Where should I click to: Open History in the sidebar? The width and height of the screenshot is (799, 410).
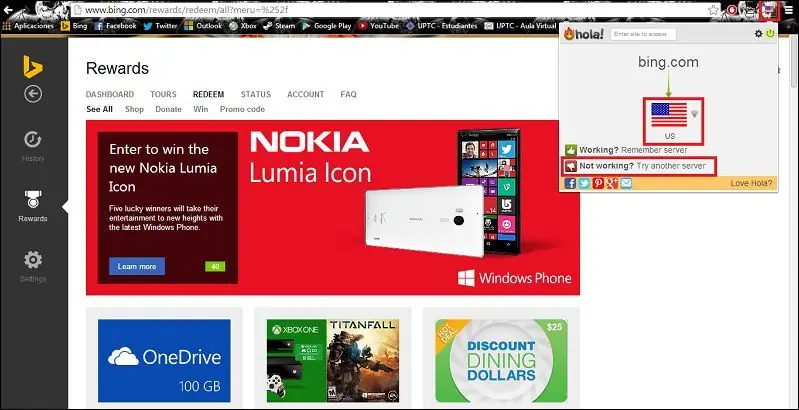pyautogui.click(x=33, y=147)
